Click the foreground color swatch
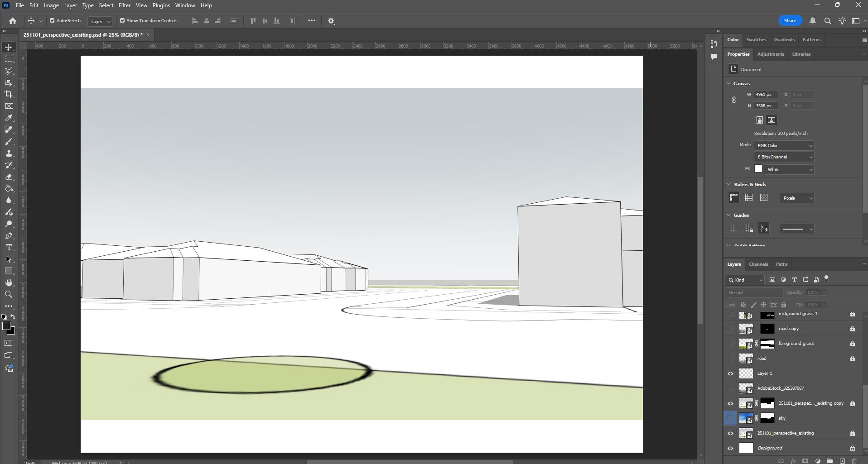Screen dimensions: 868x464 pyautogui.click(x=6, y=326)
